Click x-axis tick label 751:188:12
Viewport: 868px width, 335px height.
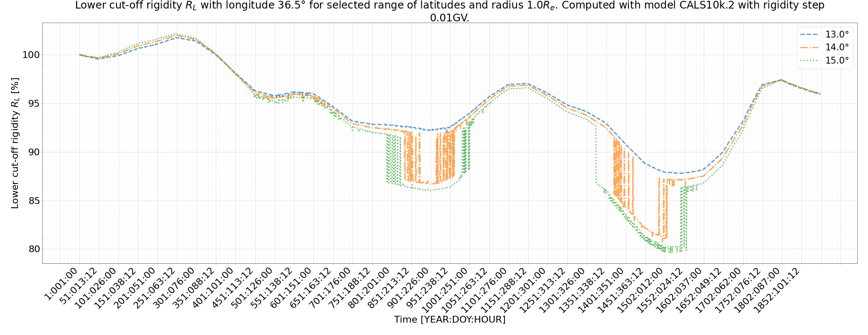(x=350, y=288)
